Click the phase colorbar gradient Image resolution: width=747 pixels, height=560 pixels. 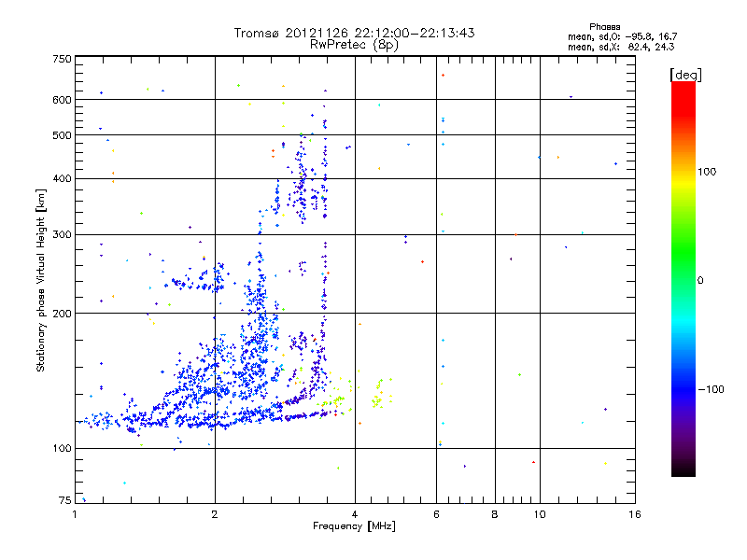tap(684, 278)
